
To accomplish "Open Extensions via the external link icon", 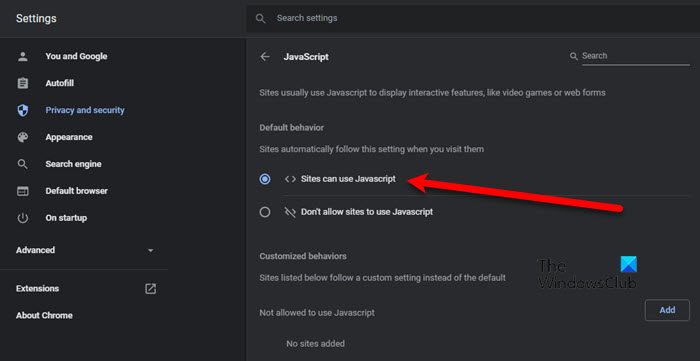I will pyautogui.click(x=150, y=289).
